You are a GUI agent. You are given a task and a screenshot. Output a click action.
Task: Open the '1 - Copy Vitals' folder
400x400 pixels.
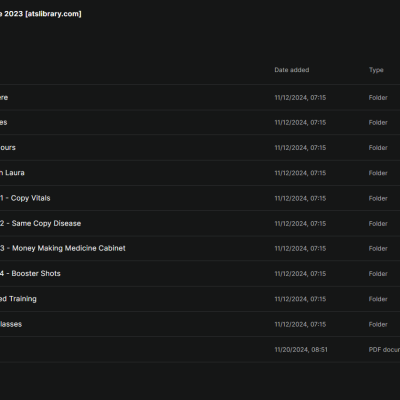25,198
